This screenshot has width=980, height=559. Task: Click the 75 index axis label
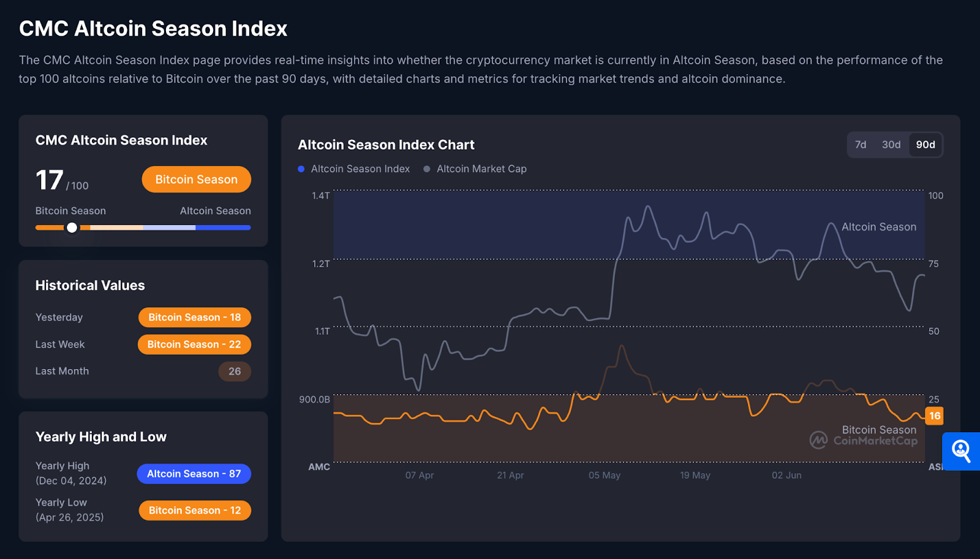(x=933, y=264)
